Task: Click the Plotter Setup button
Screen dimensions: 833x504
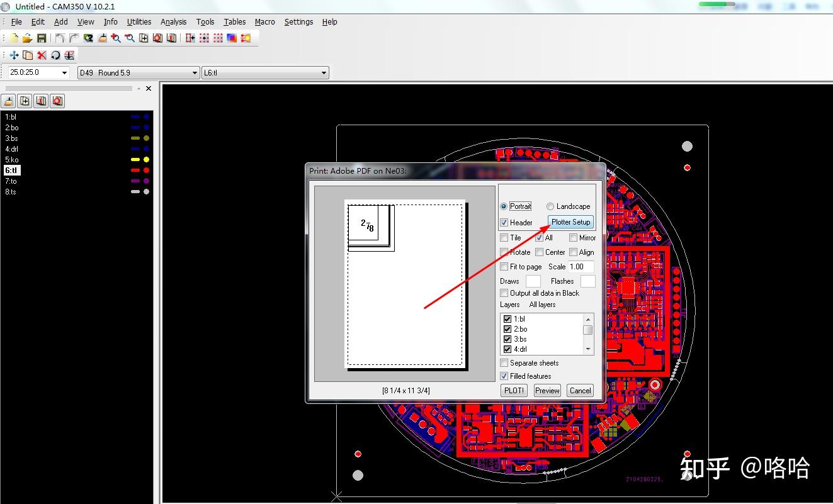Action: [x=570, y=222]
